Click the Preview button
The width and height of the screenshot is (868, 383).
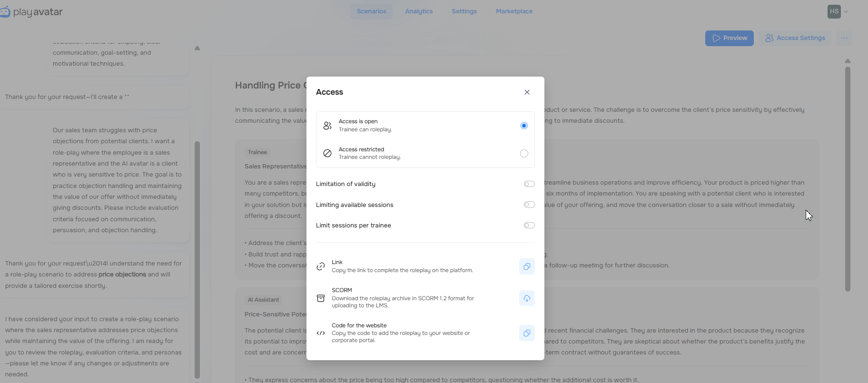click(729, 38)
